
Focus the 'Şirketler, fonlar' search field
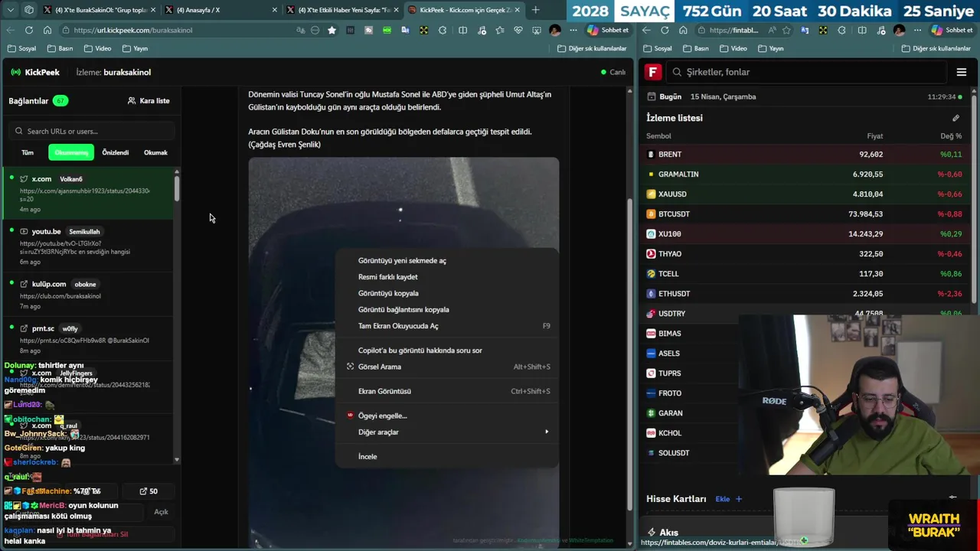pos(806,72)
